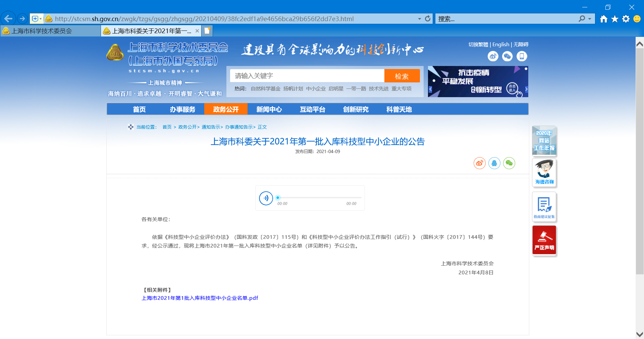Click the orange 检索 button
The height and width of the screenshot is (339, 644).
coord(402,76)
